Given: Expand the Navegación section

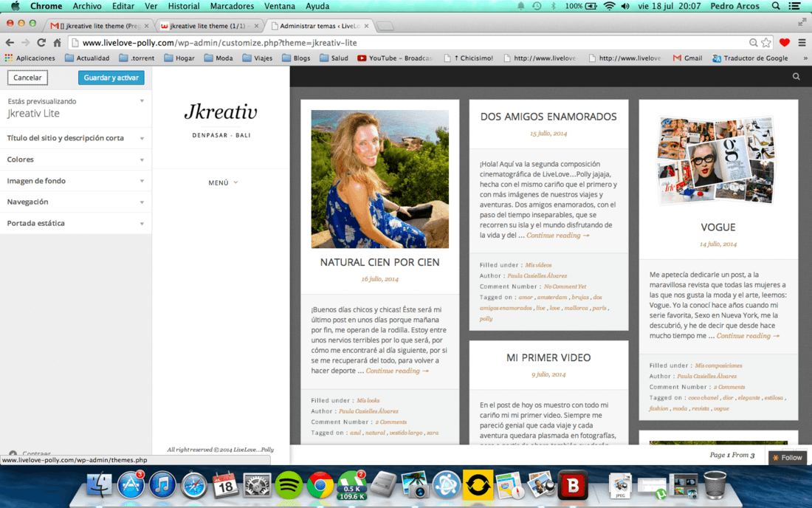Looking at the screenshot, I should 75,202.
